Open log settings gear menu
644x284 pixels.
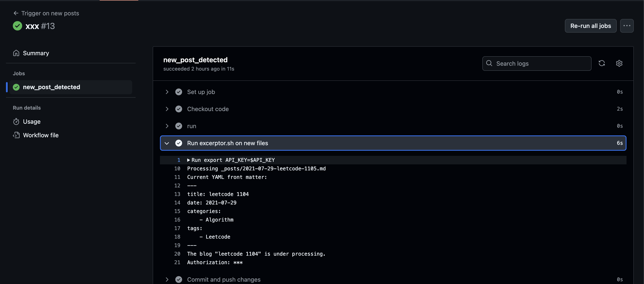point(619,64)
